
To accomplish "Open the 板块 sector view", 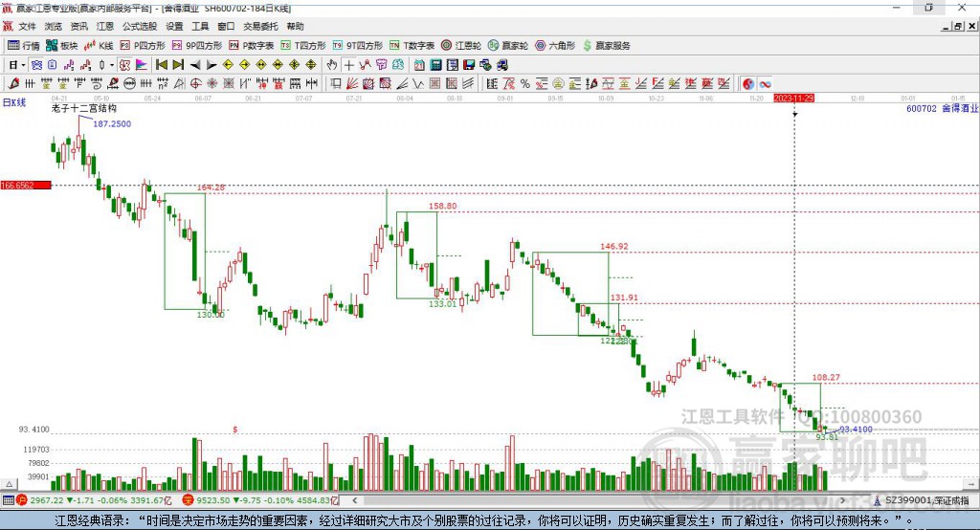I will point(61,46).
